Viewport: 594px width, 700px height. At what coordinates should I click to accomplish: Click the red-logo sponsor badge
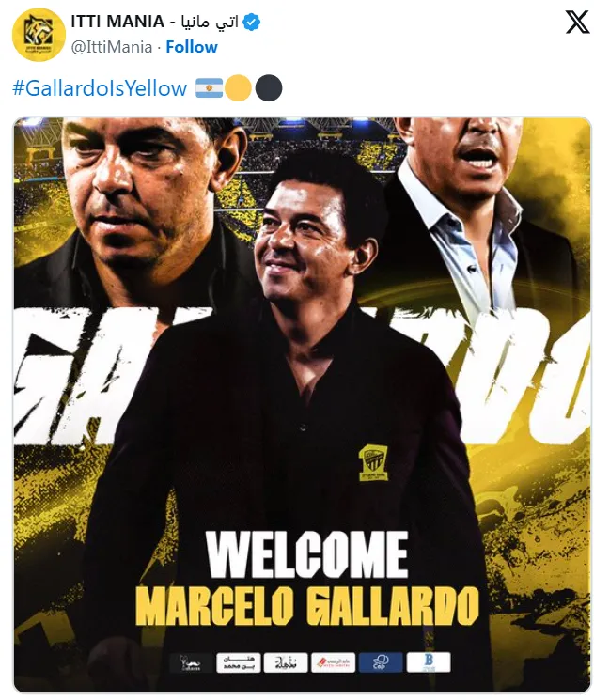pyautogui.click(x=333, y=662)
